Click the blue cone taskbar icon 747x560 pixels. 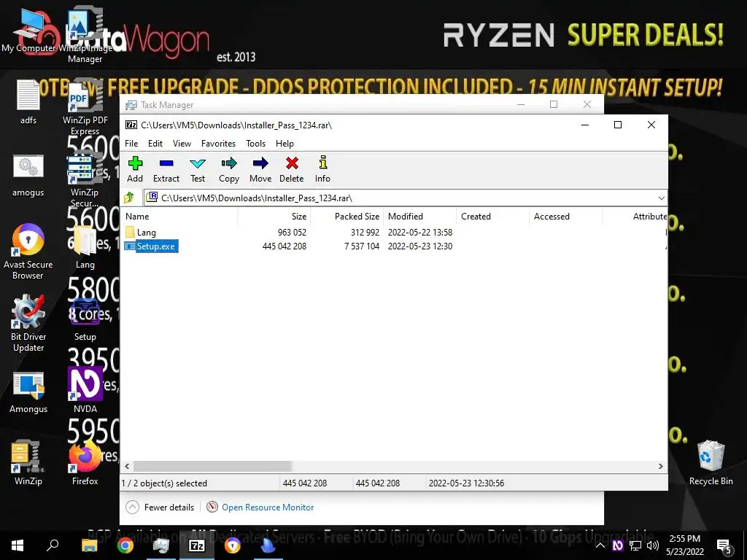pyautogui.click(x=268, y=545)
